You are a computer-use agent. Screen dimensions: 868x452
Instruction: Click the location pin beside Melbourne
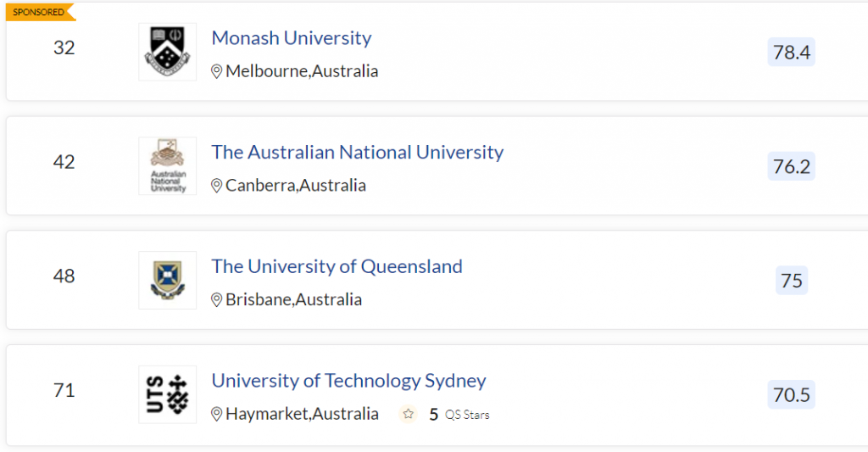pos(216,72)
